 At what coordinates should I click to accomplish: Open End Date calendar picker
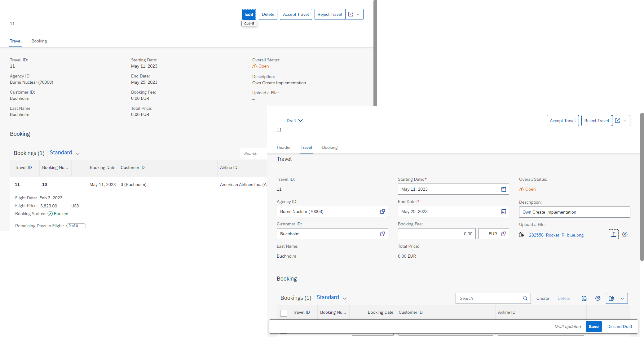click(x=504, y=211)
